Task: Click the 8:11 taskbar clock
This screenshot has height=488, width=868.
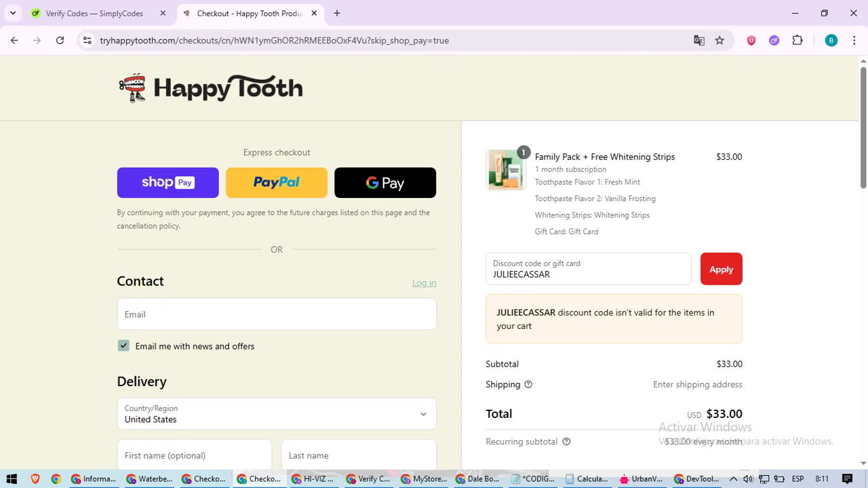Action: click(822, 479)
